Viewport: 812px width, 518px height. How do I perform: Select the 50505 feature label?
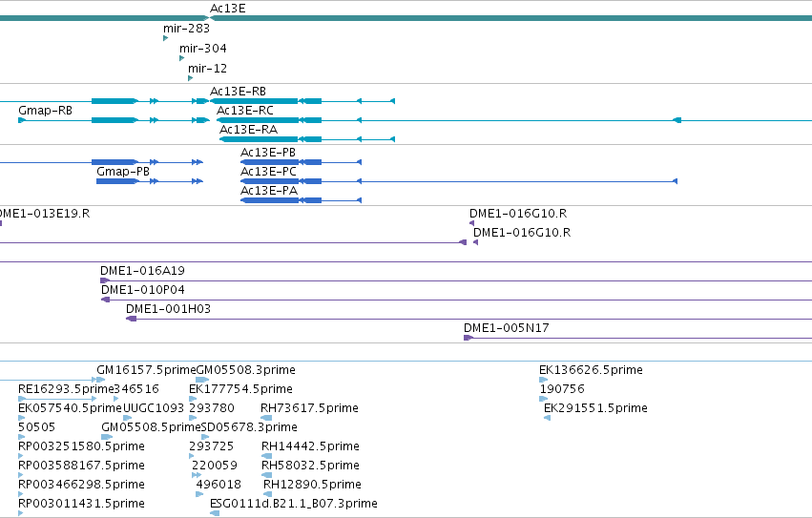coord(36,427)
